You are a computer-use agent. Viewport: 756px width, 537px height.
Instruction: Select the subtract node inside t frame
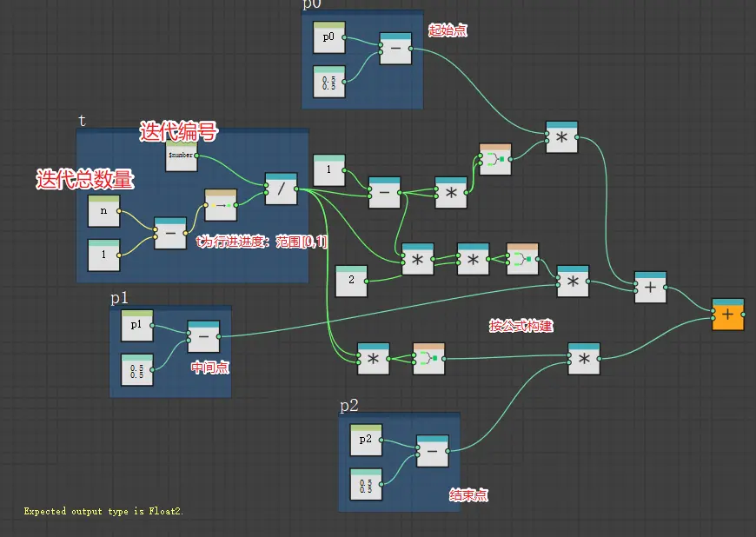click(170, 234)
